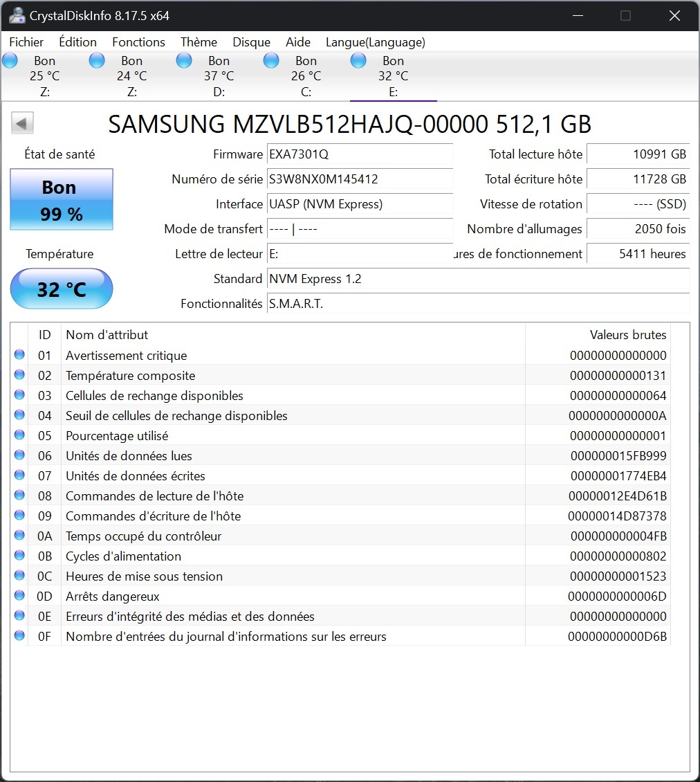Viewport: 700px width, 782px height.
Task: Click the Standard field NVM Express 1.2
Action: point(479,279)
